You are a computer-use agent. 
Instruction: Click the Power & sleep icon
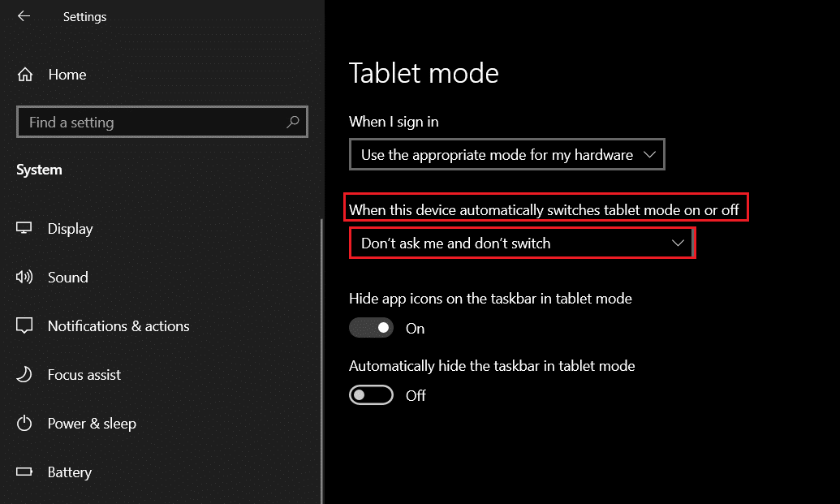24,424
